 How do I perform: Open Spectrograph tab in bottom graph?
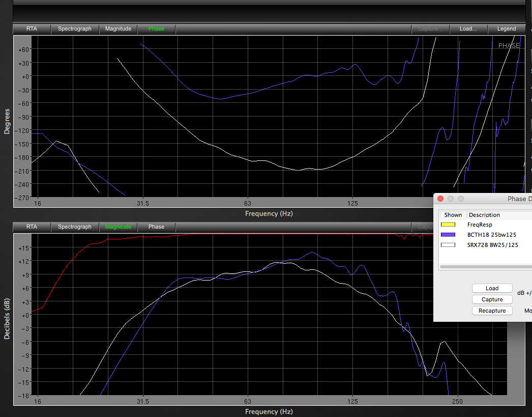75,227
